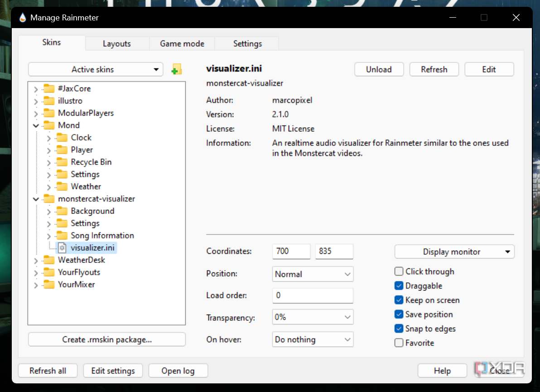Enable the Click through checkbox
The width and height of the screenshot is (540, 392).
tap(399, 271)
